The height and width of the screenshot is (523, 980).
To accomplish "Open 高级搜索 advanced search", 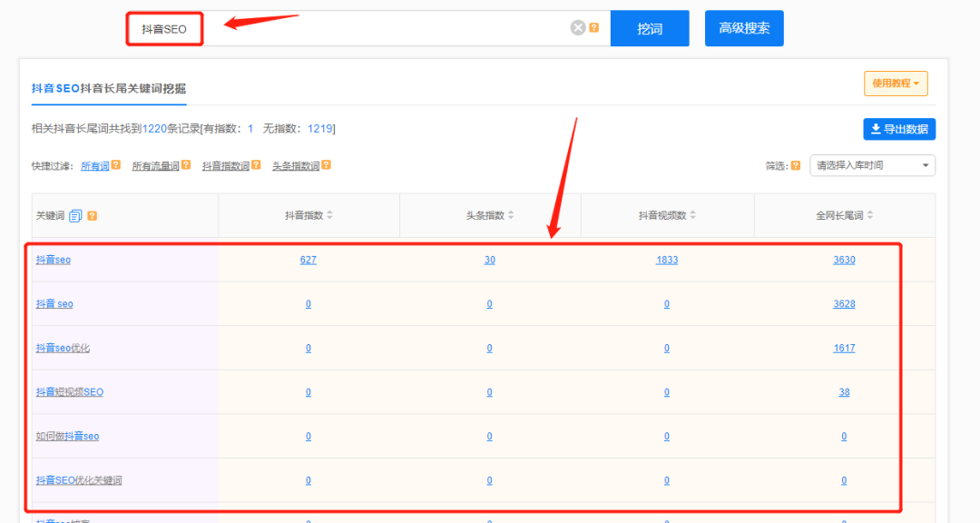I will (744, 28).
